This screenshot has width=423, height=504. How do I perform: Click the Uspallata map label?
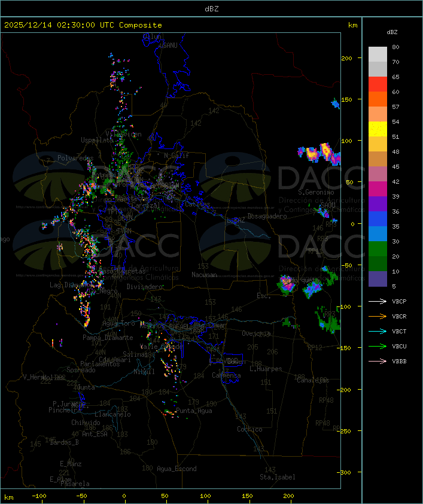(x=97, y=140)
